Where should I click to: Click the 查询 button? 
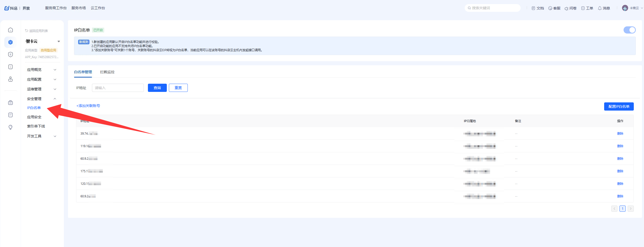[157, 88]
